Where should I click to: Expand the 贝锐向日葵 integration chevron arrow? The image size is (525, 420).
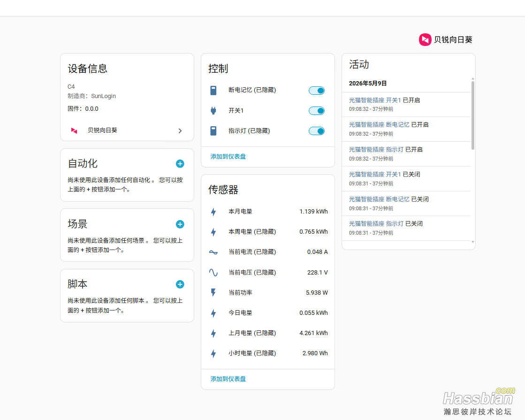click(x=180, y=130)
